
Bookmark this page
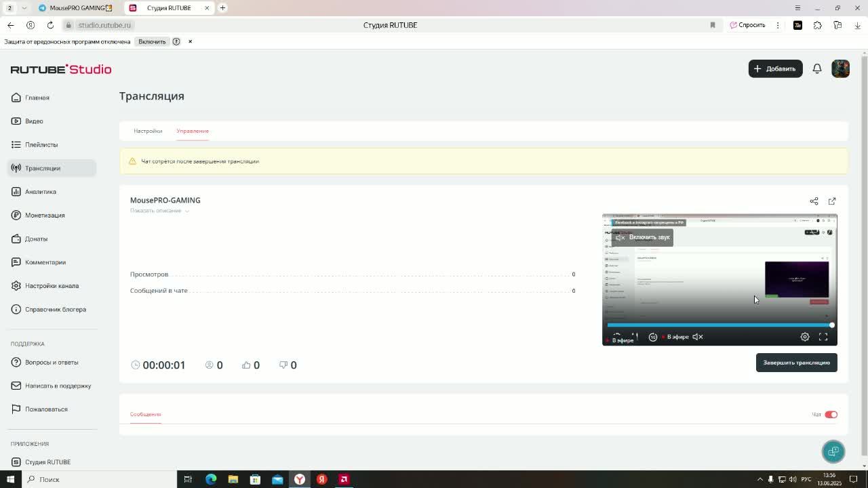point(712,25)
